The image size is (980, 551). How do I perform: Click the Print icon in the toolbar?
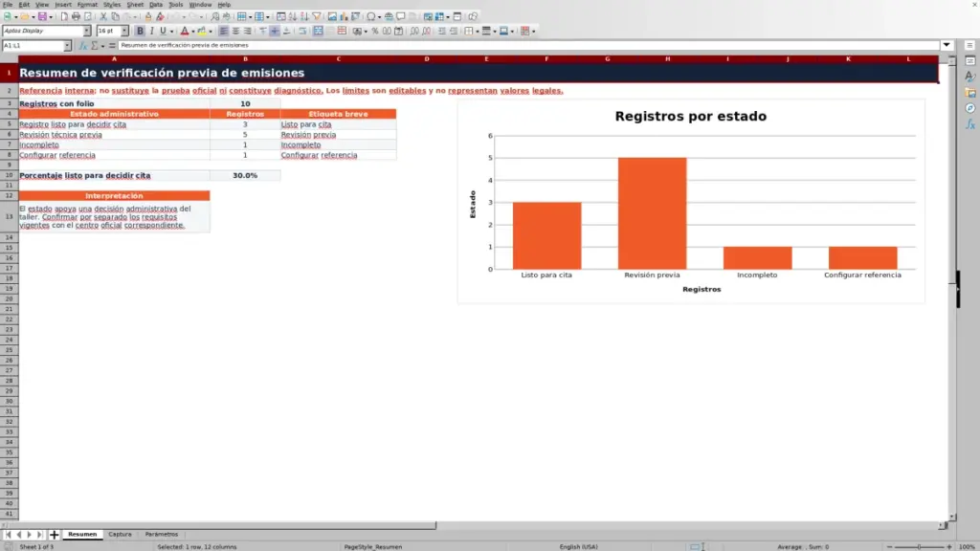[x=76, y=17]
